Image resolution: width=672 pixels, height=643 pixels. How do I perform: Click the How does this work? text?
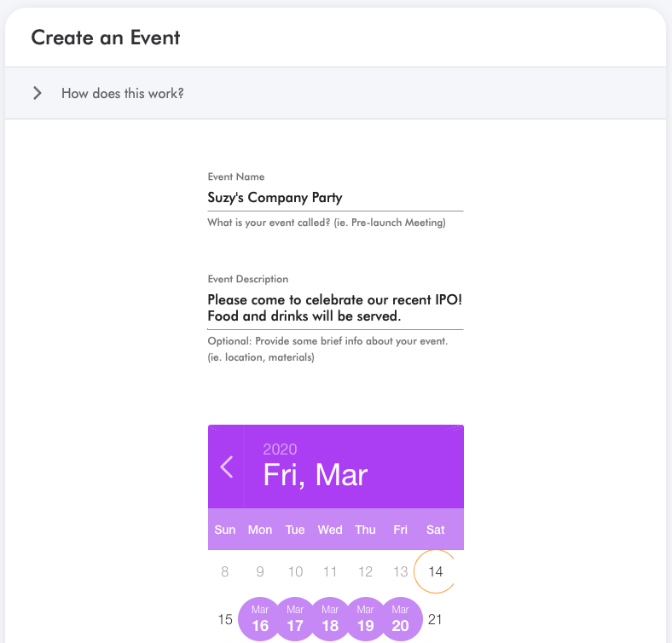click(123, 93)
